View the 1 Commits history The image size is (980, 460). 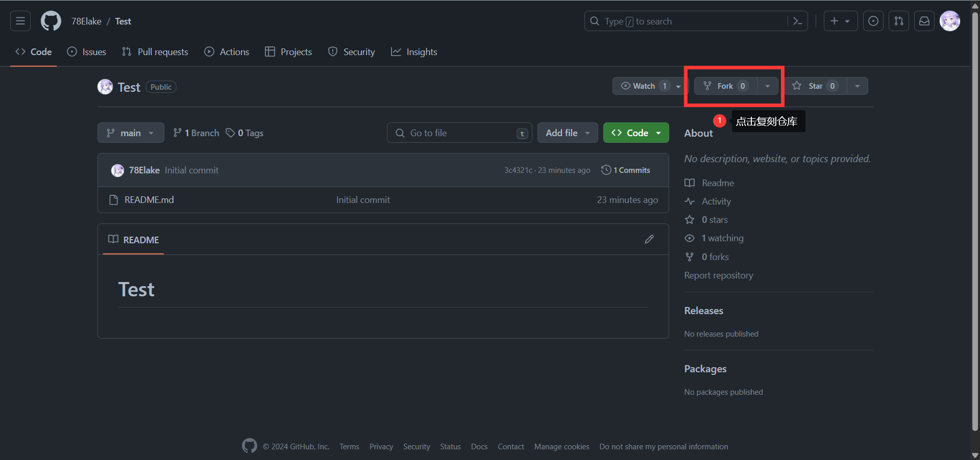(626, 170)
